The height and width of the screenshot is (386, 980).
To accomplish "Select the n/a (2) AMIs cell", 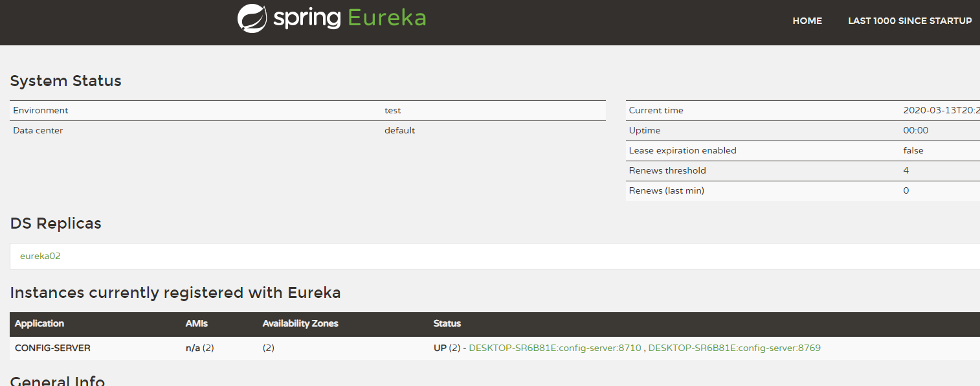I will click(199, 348).
